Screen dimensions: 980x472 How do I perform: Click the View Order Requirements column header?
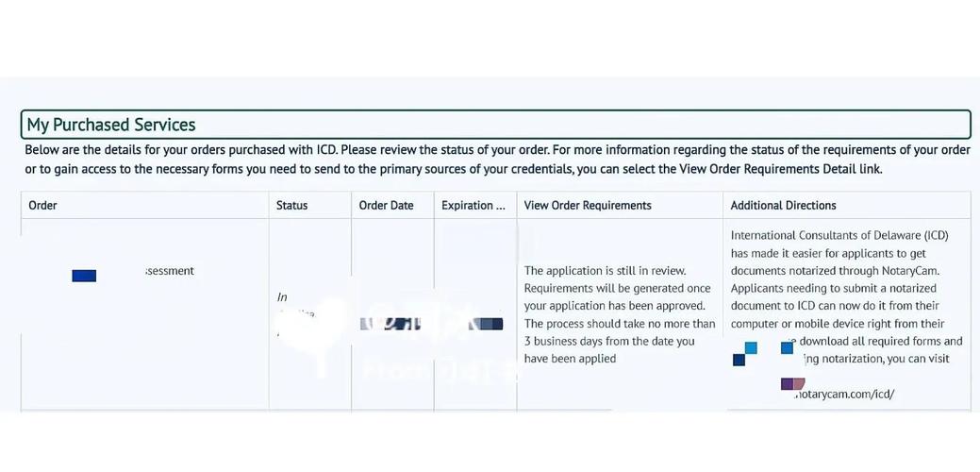[x=587, y=205]
